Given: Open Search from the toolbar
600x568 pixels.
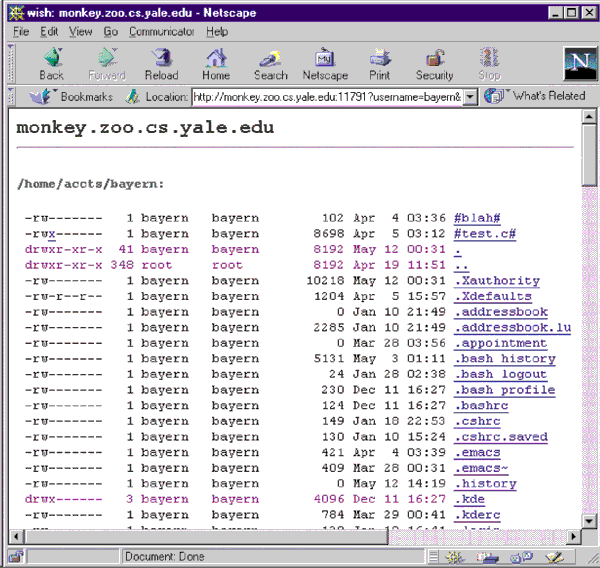Looking at the screenshot, I should pos(270,64).
